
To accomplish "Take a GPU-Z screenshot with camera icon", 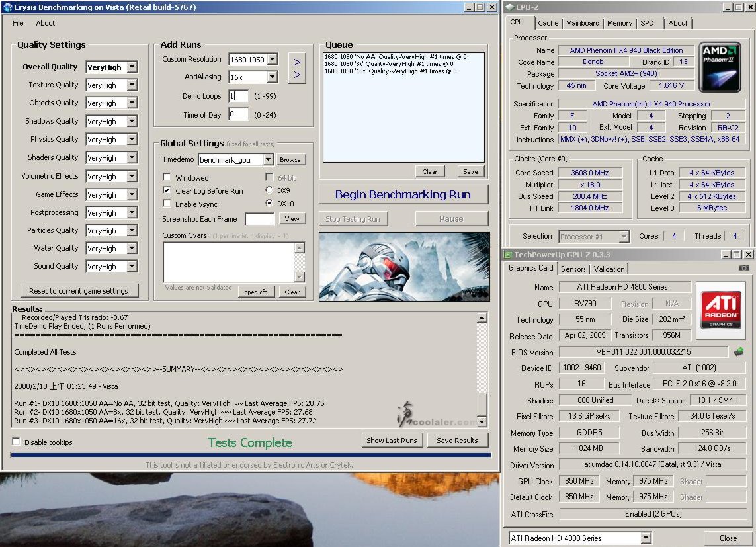I will click(x=744, y=267).
